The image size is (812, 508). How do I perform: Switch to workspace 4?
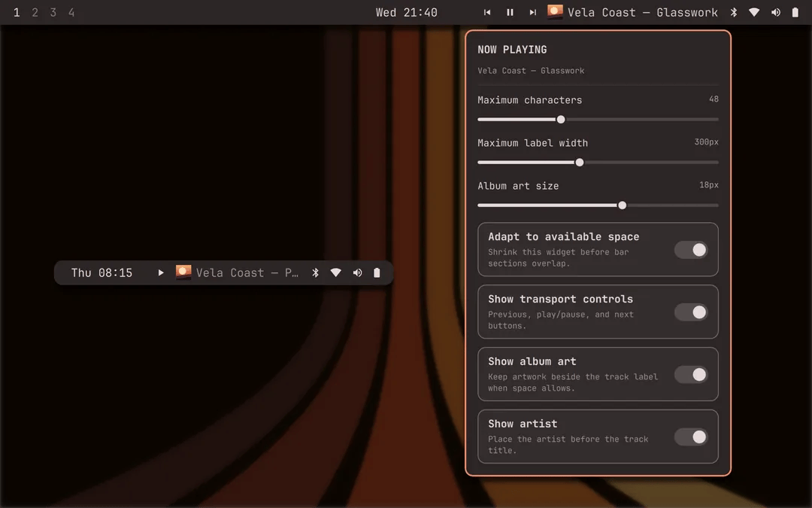pyautogui.click(x=71, y=13)
